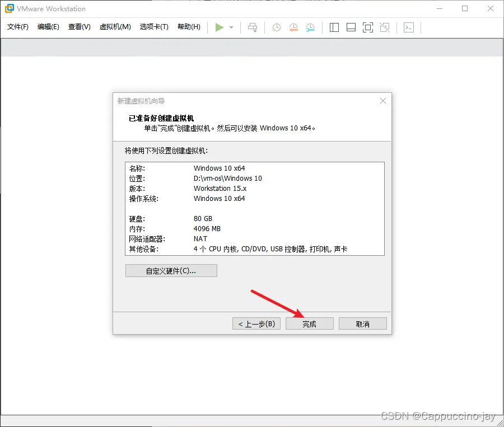Click 完成 to finish the wizard
The width and height of the screenshot is (504, 427).
point(309,323)
